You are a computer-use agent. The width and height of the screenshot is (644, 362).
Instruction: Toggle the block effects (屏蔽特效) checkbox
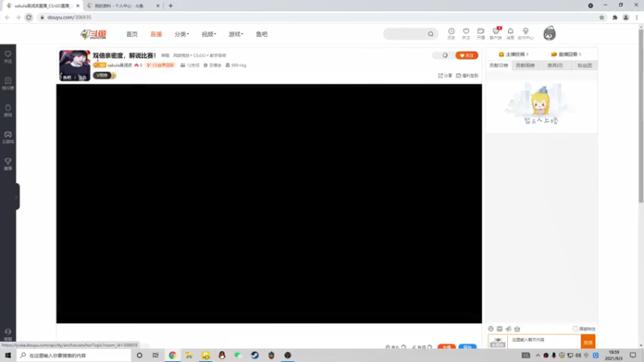575,329
